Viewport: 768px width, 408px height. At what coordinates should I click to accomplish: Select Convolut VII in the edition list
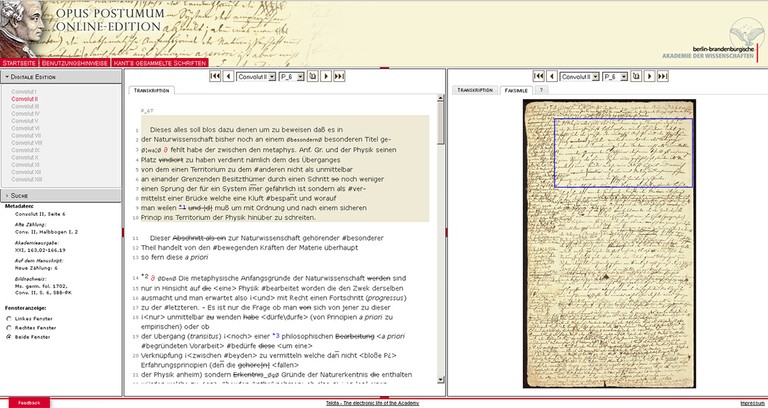coord(26,136)
